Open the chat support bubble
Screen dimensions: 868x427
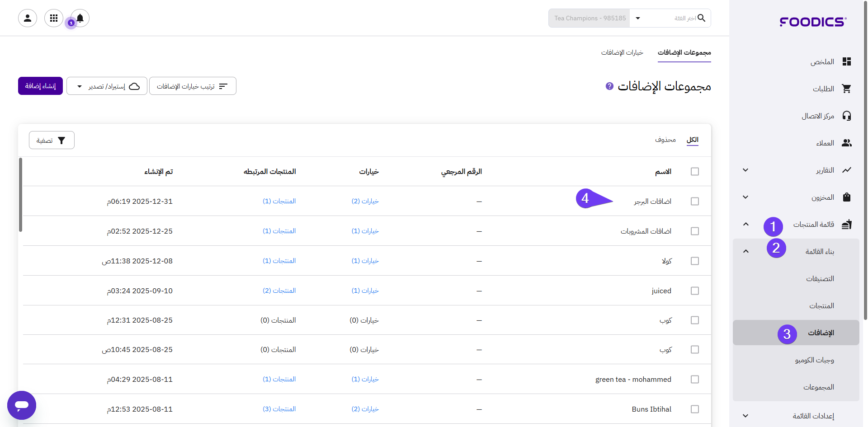pos(22,405)
